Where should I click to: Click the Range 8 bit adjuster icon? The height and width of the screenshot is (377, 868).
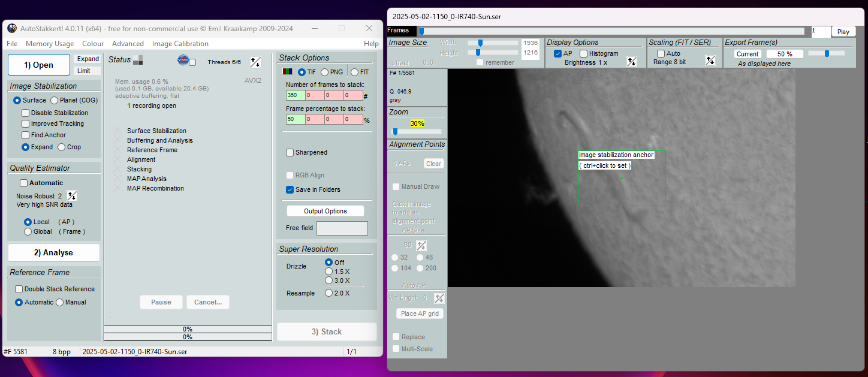pos(710,61)
